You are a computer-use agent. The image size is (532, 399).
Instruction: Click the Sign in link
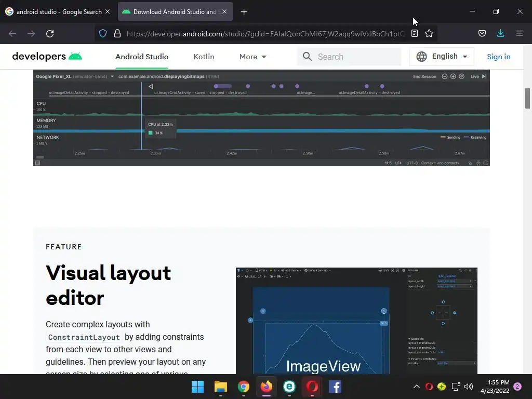coord(499,57)
